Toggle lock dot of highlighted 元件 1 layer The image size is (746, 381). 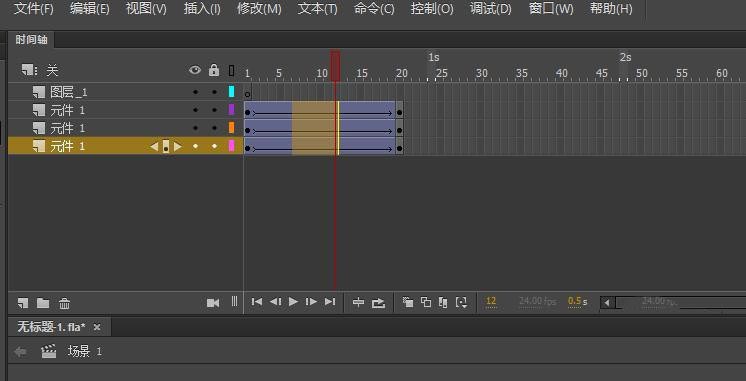click(x=214, y=147)
